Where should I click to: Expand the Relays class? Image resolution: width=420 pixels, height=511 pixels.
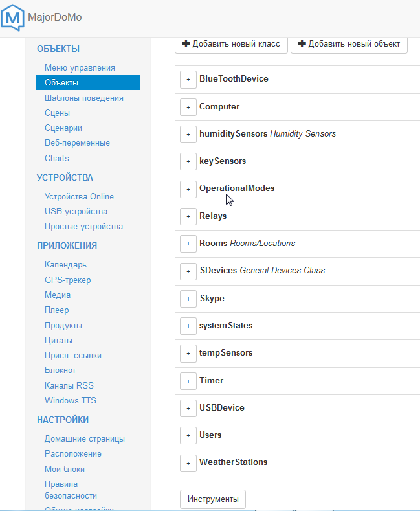188,216
